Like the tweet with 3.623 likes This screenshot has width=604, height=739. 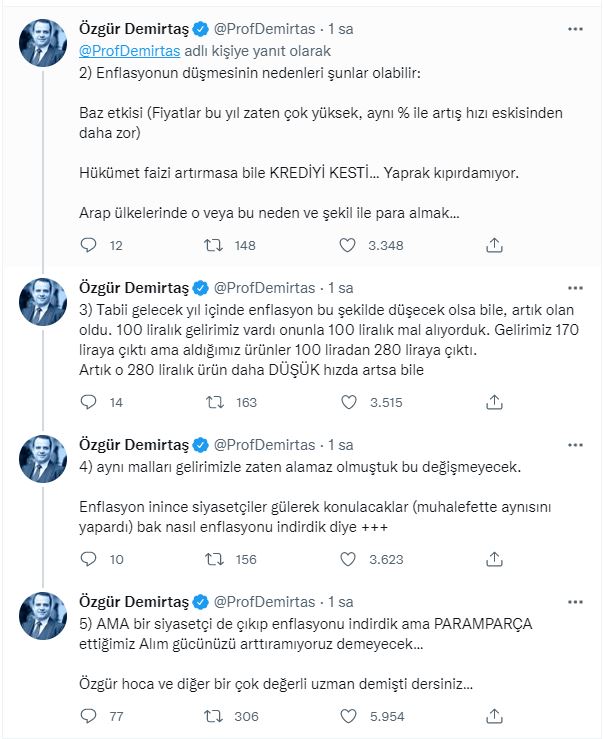coord(348,559)
